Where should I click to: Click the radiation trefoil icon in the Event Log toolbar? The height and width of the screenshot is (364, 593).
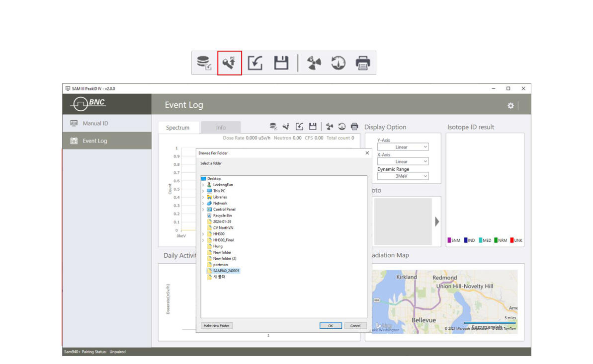330,127
